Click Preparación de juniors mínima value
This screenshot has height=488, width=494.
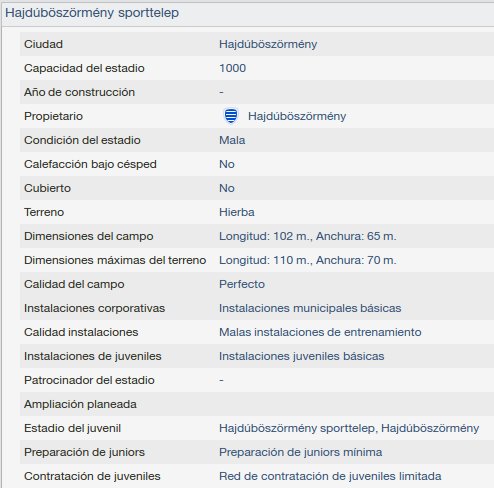(x=300, y=452)
